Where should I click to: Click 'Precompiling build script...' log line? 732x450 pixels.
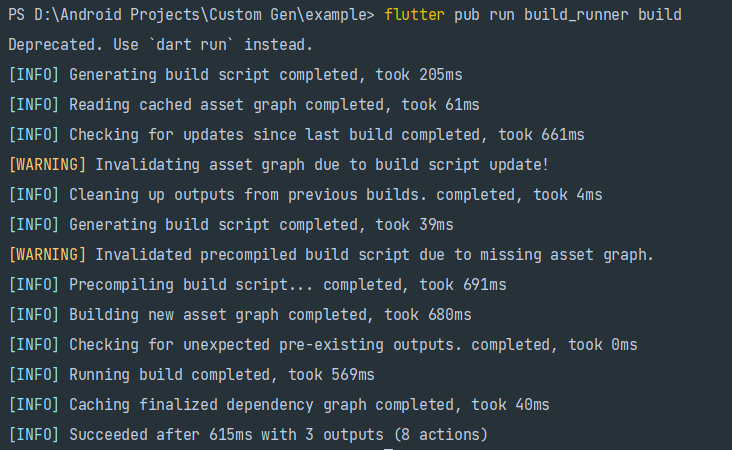tap(257, 285)
